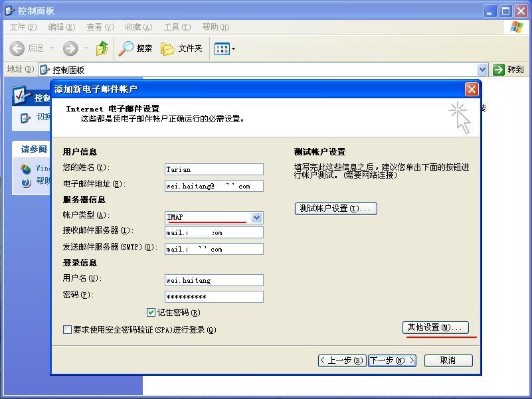Open the File (文件) menu
Screen dimensions: 532x399
[23, 27]
